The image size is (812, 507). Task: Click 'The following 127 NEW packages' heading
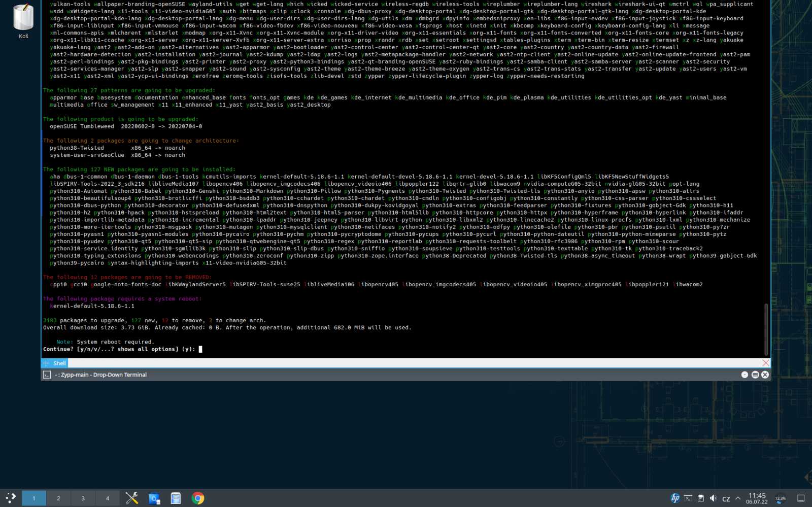pyautogui.click(x=139, y=170)
